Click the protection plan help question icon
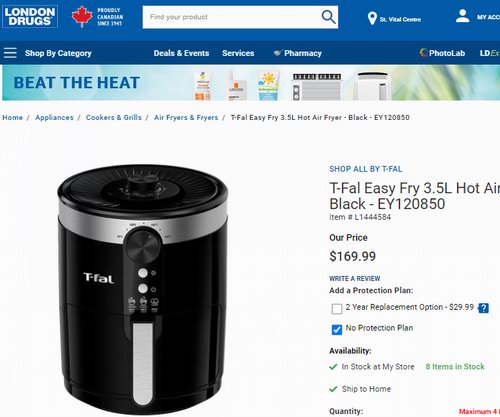 [x=484, y=308]
